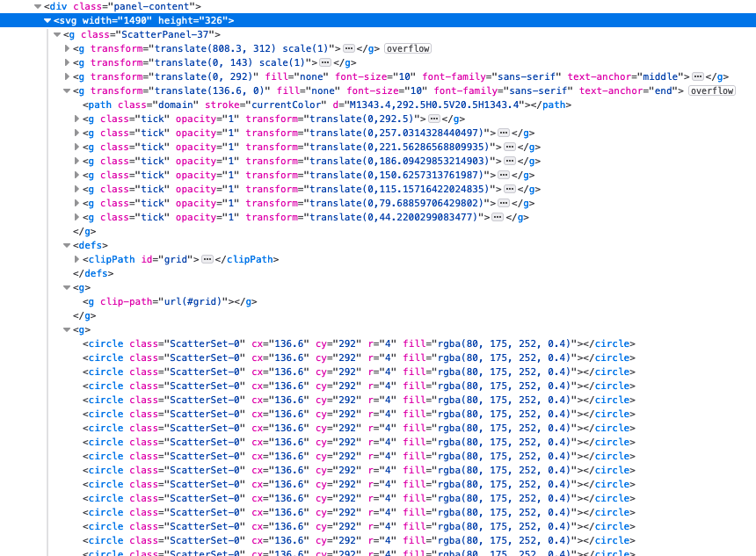Expand the clipPath with id grid
This screenshot has width=756, height=556.
(76, 259)
